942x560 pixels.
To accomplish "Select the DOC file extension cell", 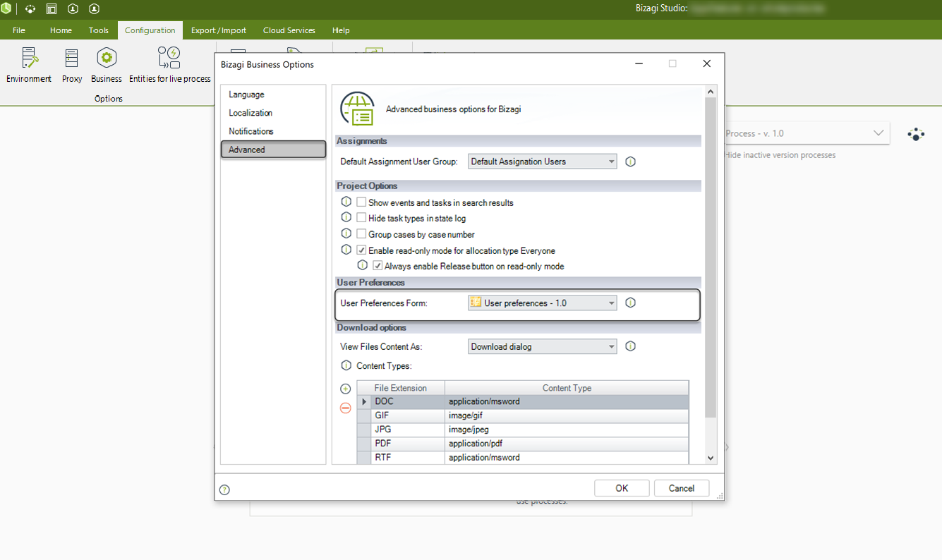I will pos(409,401).
